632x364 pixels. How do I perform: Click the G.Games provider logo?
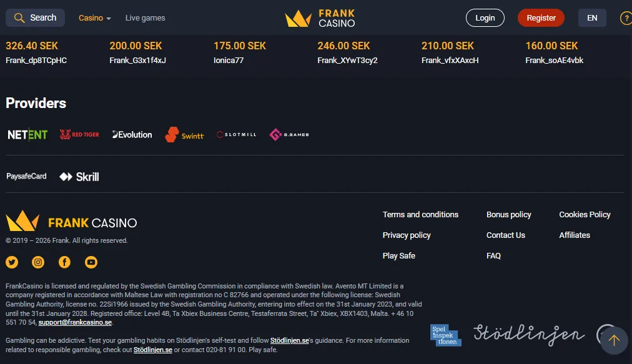[289, 135]
